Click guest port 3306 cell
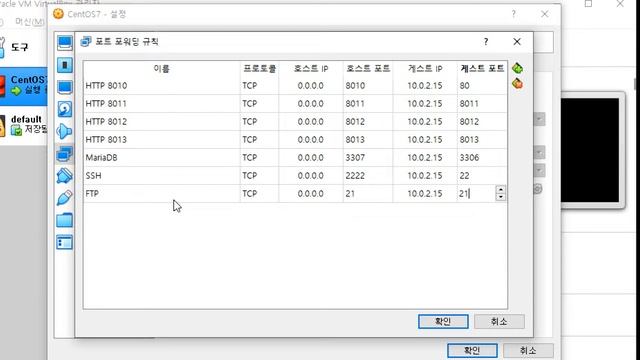 coord(482,158)
